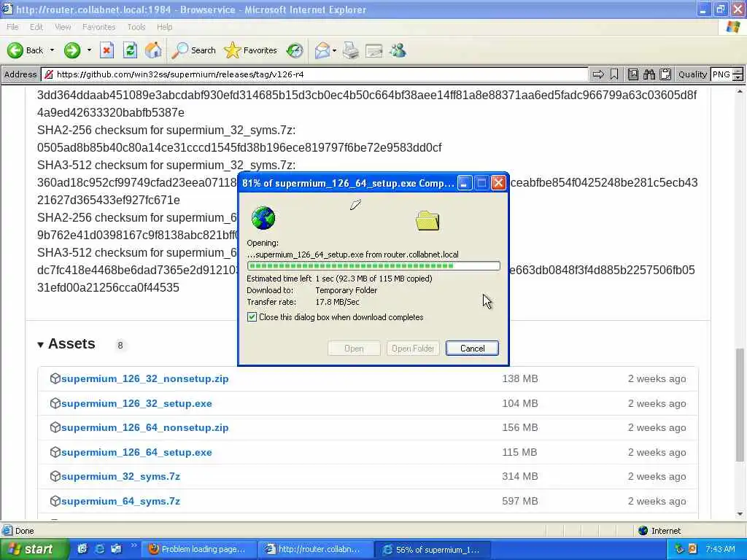
Task: Click the address bar URL field
Action: [314, 74]
